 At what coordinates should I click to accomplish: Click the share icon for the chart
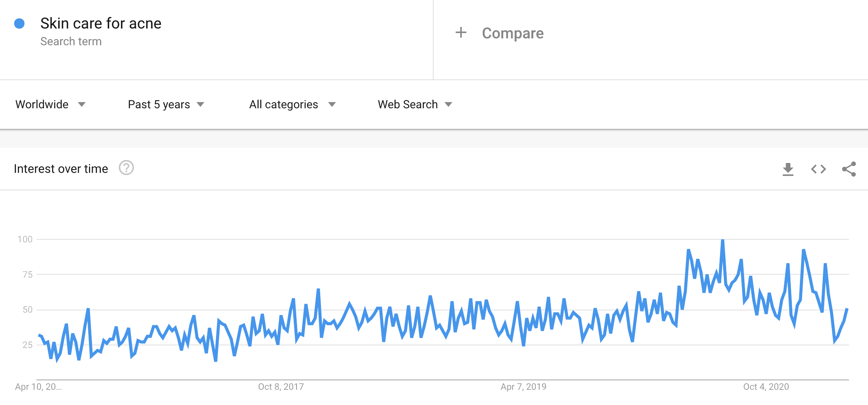(849, 169)
